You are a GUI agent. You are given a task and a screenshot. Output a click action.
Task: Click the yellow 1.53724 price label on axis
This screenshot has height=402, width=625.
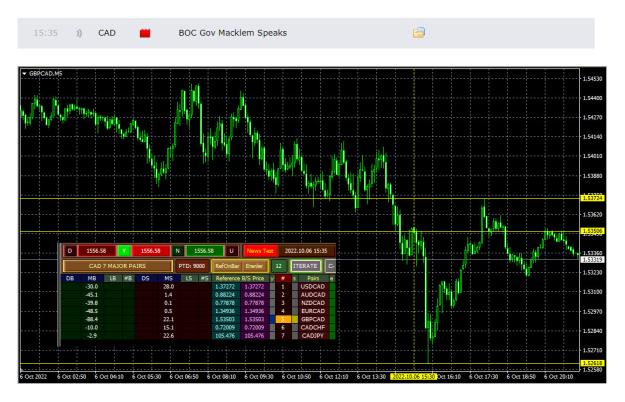tap(593, 198)
